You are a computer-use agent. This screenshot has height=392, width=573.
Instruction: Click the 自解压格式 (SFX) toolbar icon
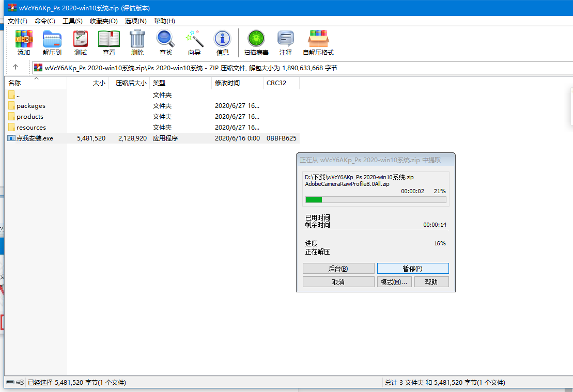[x=318, y=39]
